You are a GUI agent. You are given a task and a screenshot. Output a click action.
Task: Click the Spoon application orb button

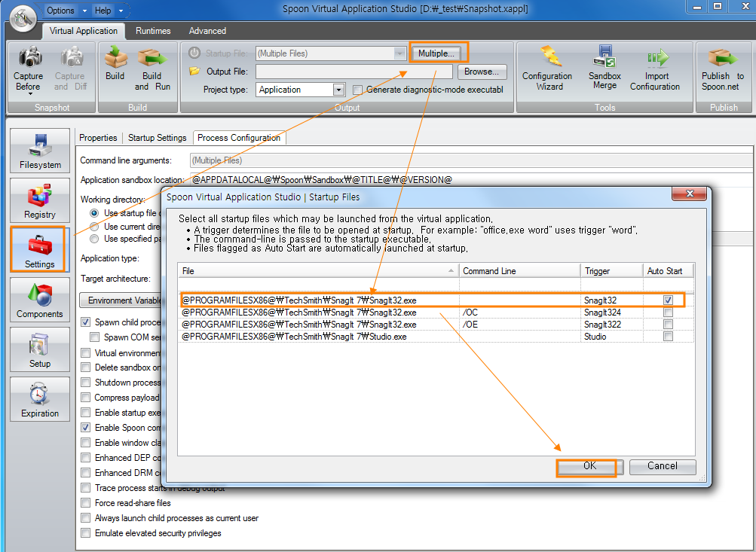23,18
